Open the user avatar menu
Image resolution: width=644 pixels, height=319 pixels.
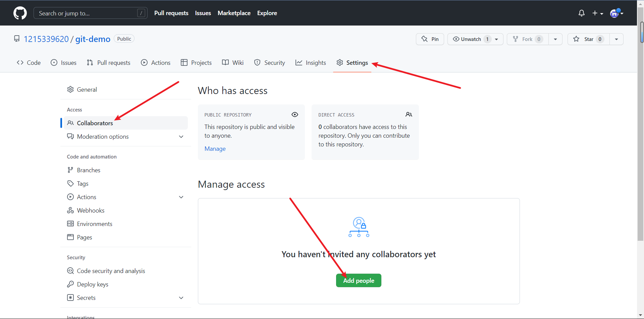click(x=616, y=13)
